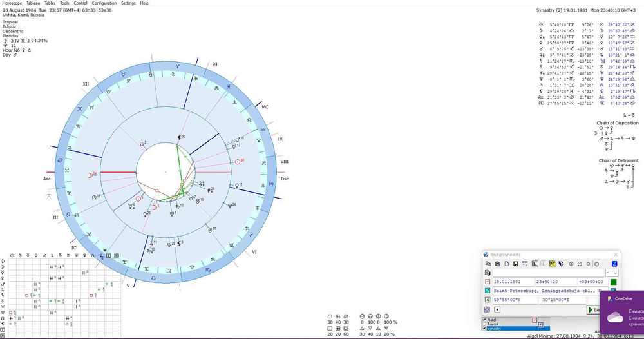Click the purple icon at Background data bottom-left
The image size is (644, 339).
point(487,309)
